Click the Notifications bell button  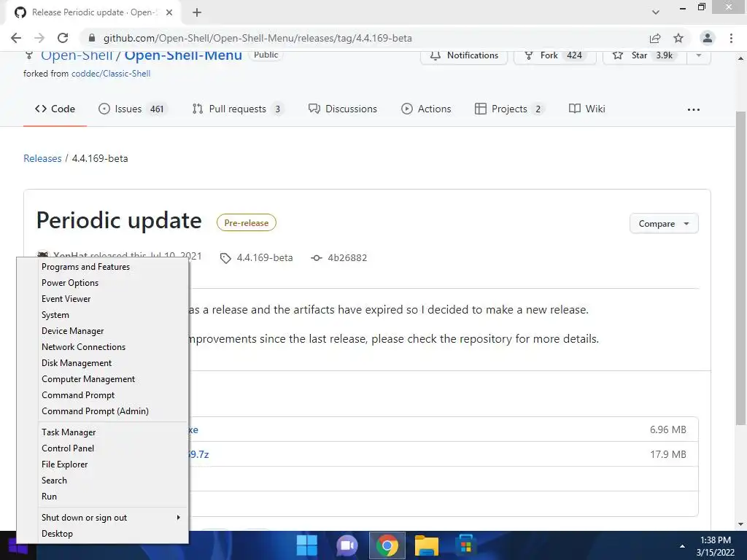point(464,55)
